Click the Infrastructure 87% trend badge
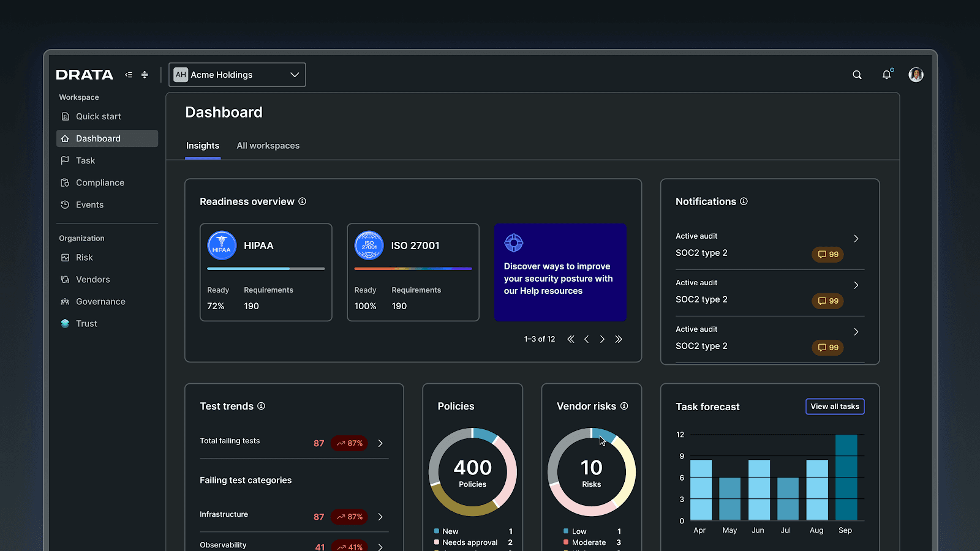The width and height of the screenshot is (980, 551). (x=349, y=517)
